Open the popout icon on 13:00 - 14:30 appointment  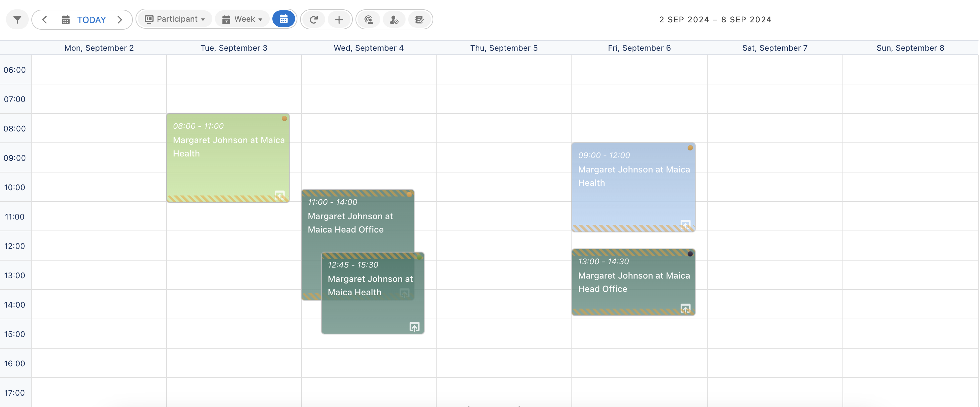click(685, 308)
